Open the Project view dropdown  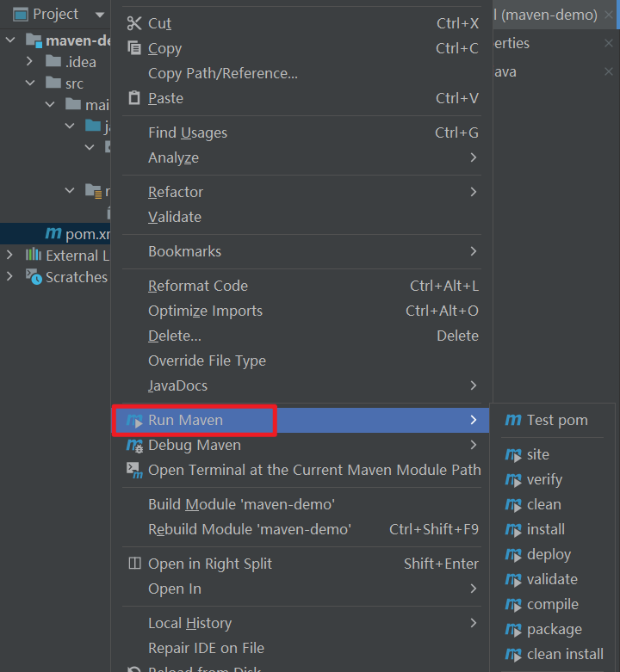(100, 15)
